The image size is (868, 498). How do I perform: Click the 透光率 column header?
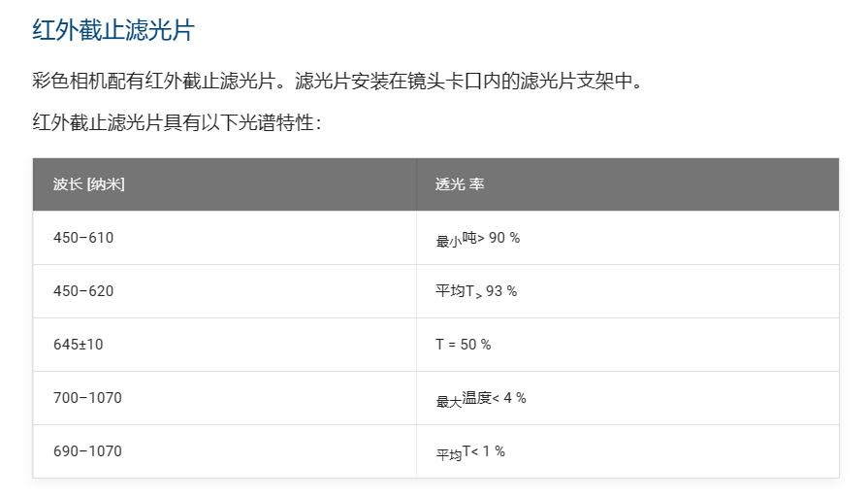click(x=460, y=183)
